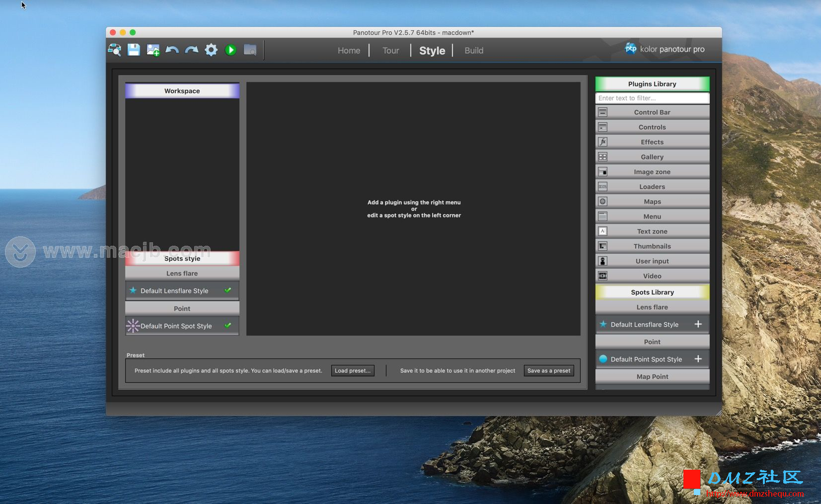Save the project with the floppy disk icon

pyautogui.click(x=134, y=50)
